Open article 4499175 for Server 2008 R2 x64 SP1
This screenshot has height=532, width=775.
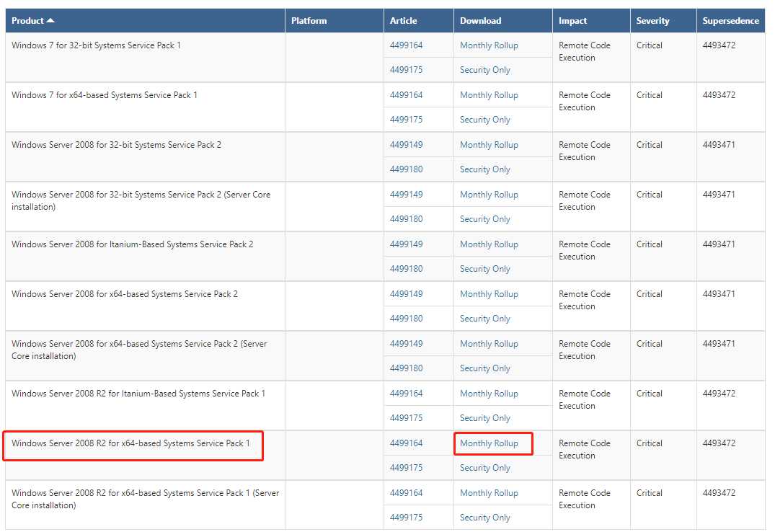click(407, 468)
